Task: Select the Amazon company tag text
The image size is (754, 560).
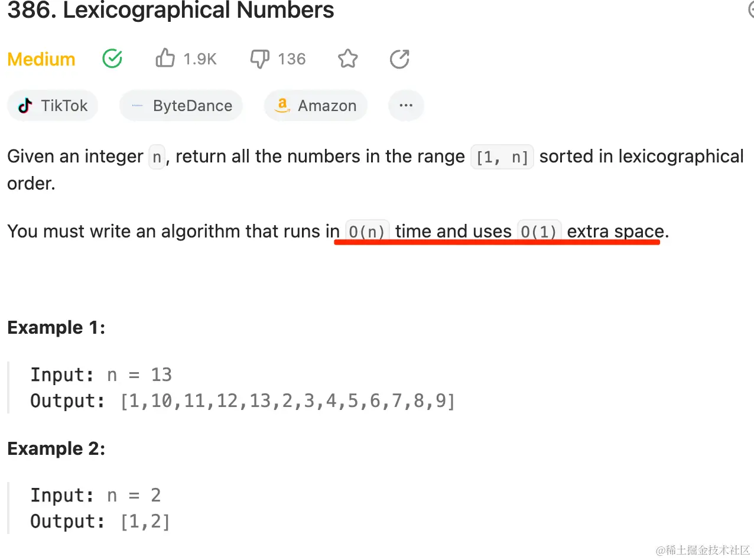Action: click(x=327, y=106)
